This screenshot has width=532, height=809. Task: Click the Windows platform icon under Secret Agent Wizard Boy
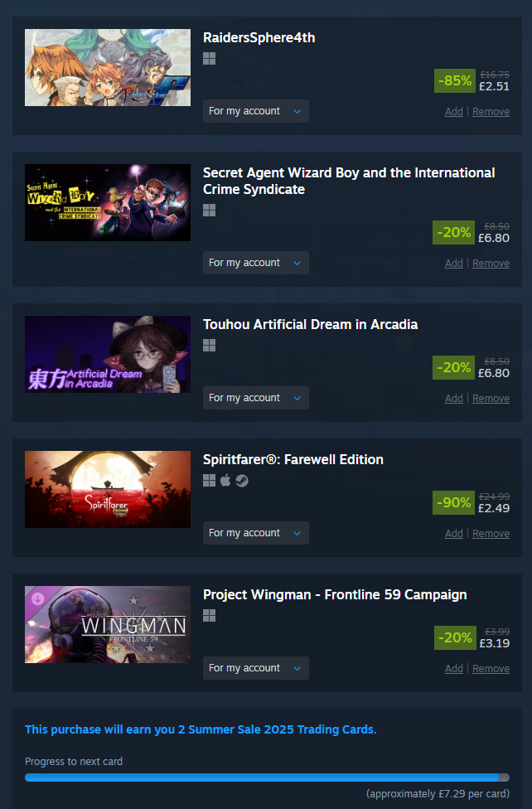coord(209,211)
